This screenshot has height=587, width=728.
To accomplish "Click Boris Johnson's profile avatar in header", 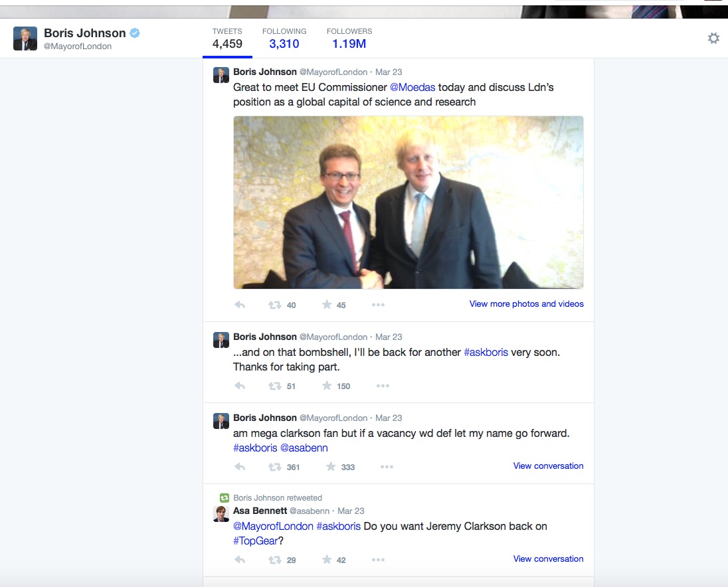I will click(25, 39).
